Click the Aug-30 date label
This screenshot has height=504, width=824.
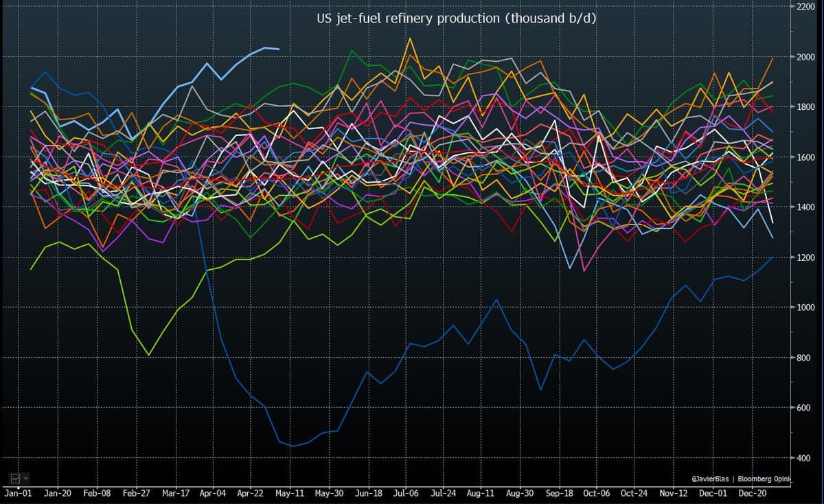[520, 493]
